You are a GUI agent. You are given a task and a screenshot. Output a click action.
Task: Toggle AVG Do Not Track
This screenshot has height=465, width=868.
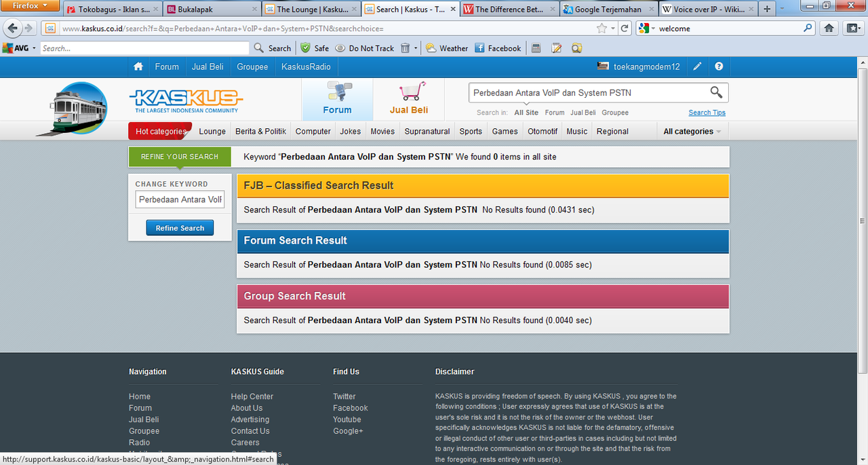click(365, 48)
